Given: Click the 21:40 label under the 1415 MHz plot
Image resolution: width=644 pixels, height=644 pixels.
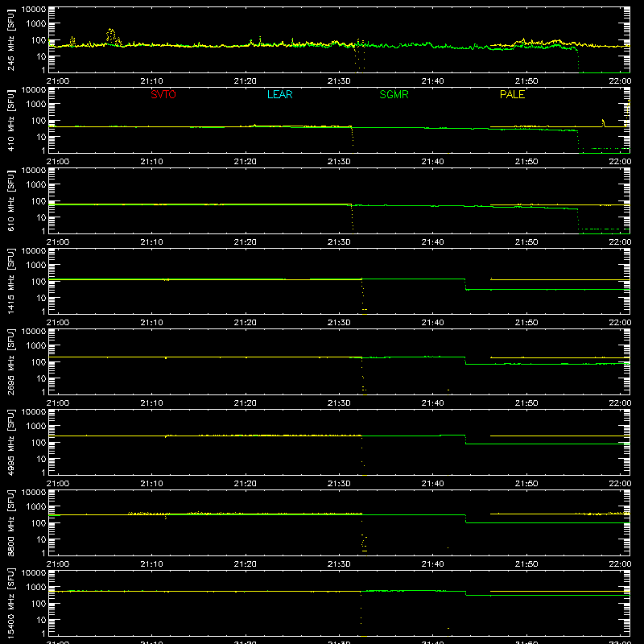Looking at the screenshot, I should (432, 323).
